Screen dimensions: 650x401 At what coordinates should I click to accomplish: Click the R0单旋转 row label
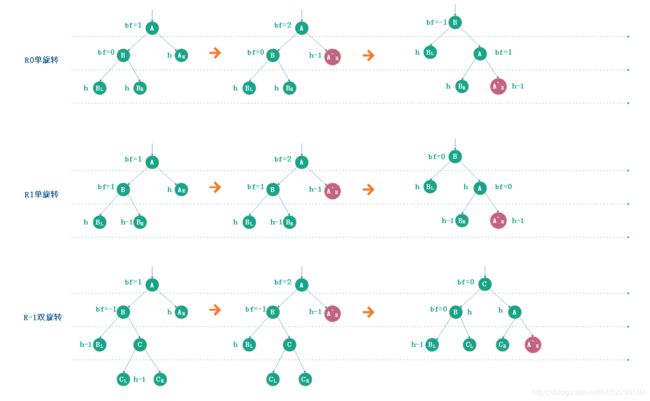tap(41, 60)
